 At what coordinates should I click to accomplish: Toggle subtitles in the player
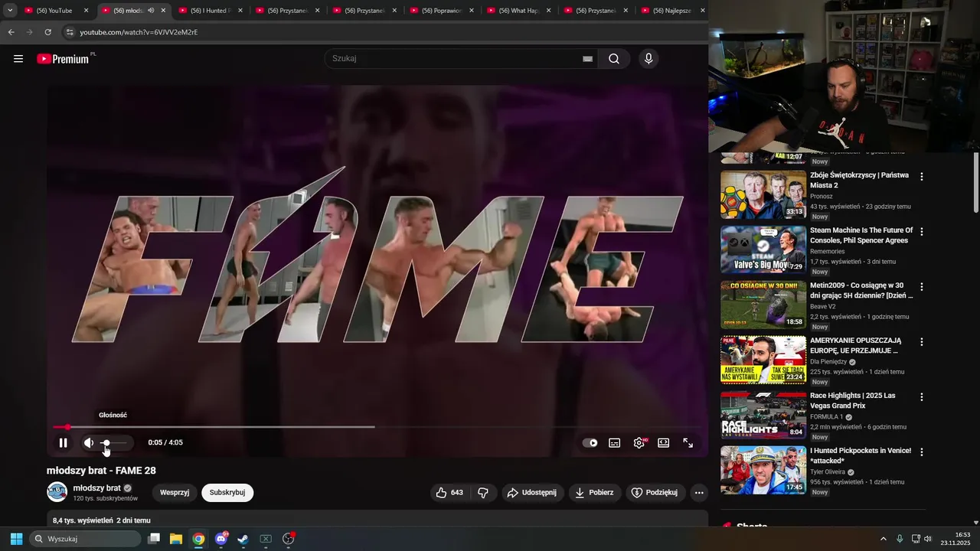point(614,442)
